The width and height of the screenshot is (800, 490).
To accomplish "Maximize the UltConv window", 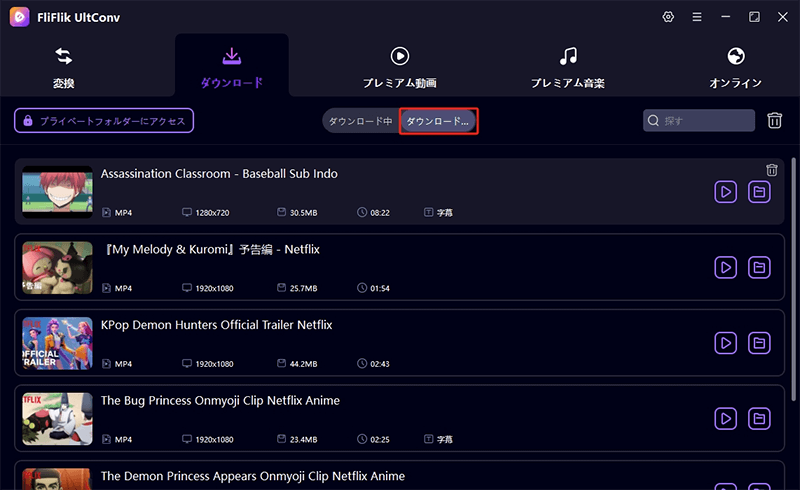I will point(754,17).
